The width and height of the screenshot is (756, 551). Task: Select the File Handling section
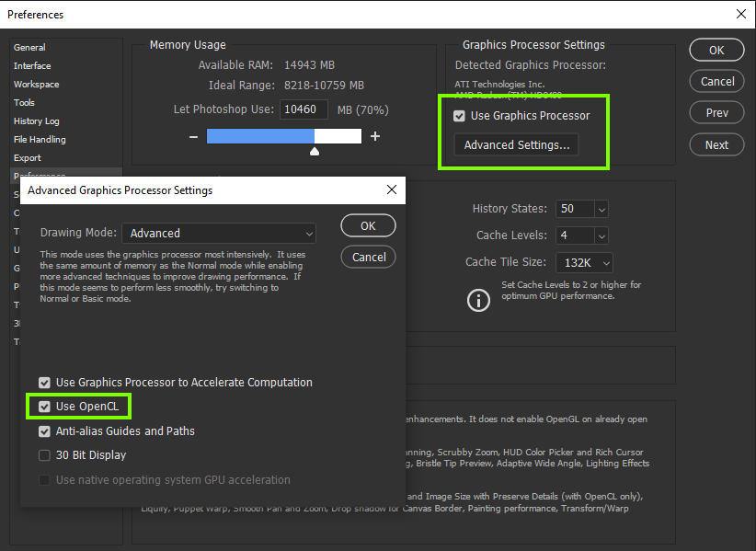point(40,139)
